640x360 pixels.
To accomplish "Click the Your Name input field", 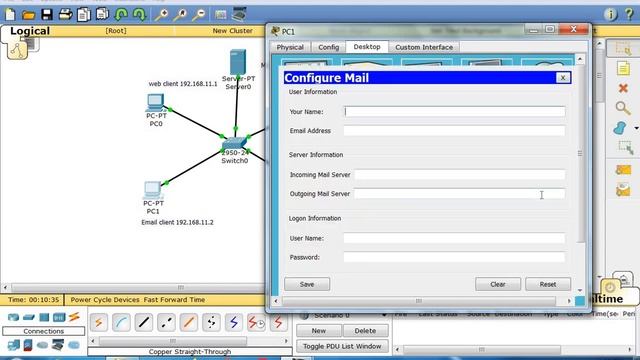I will (x=455, y=111).
